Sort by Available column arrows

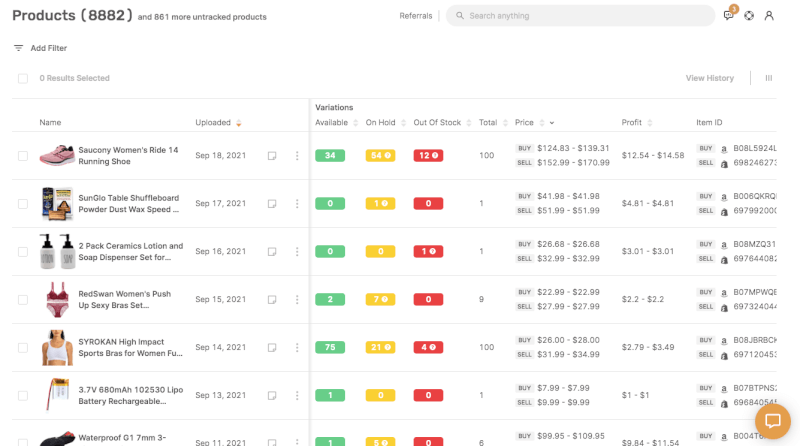pyautogui.click(x=356, y=123)
